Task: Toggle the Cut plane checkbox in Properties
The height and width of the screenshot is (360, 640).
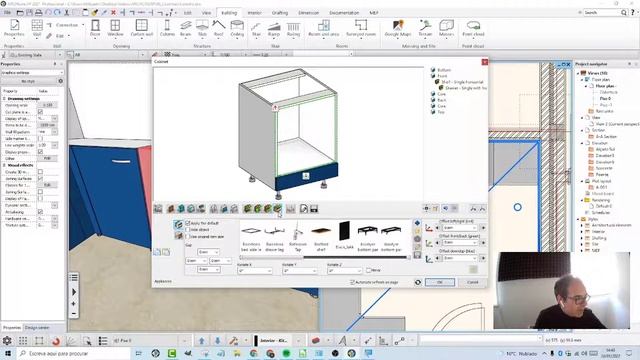Action: (40, 112)
